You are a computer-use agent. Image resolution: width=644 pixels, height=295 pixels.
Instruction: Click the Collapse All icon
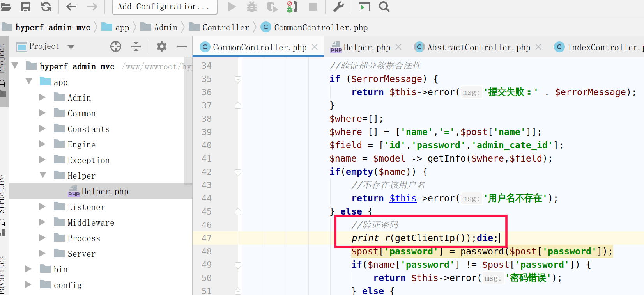point(136,46)
